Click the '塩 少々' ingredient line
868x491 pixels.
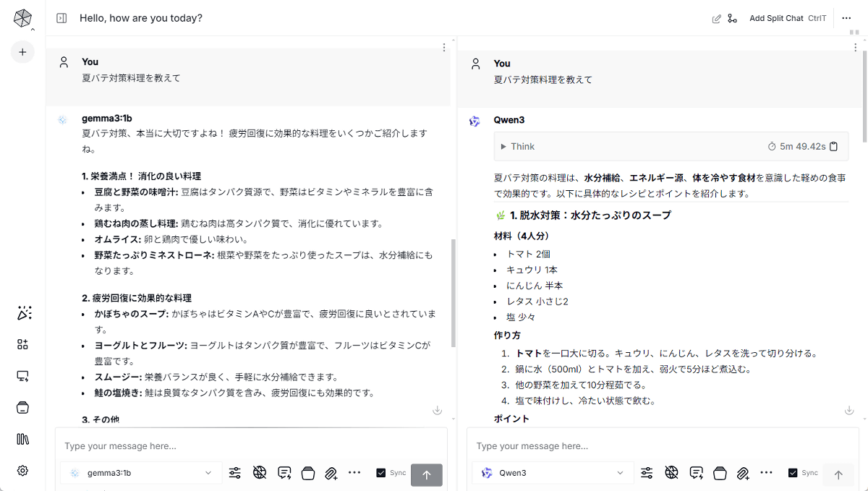click(521, 317)
